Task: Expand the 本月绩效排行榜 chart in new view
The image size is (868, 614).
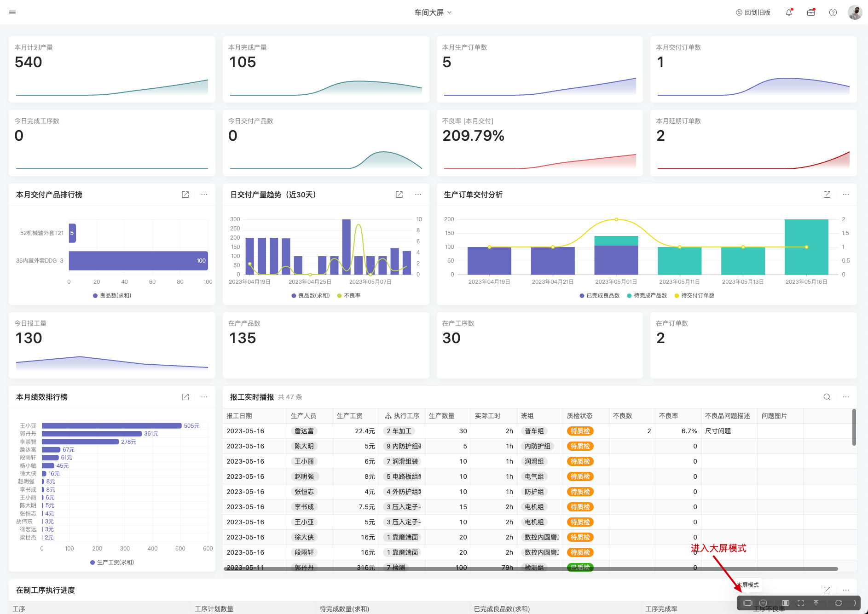Action: click(x=185, y=397)
